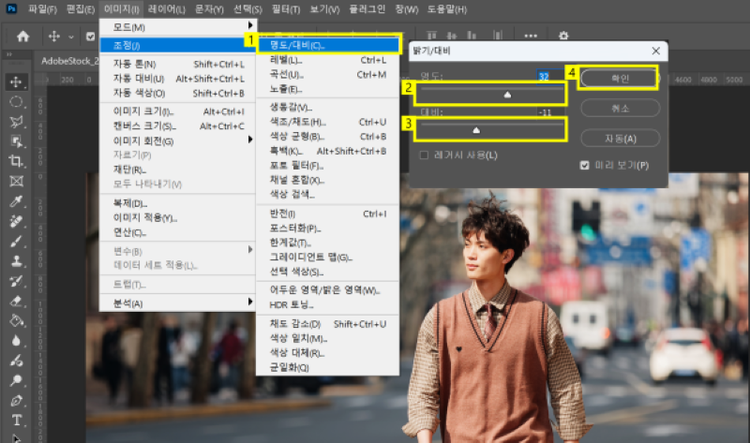This screenshot has height=443, width=750.
Task: Choose 반전(I) from adjustments submenu
Action: tap(328, 214)
